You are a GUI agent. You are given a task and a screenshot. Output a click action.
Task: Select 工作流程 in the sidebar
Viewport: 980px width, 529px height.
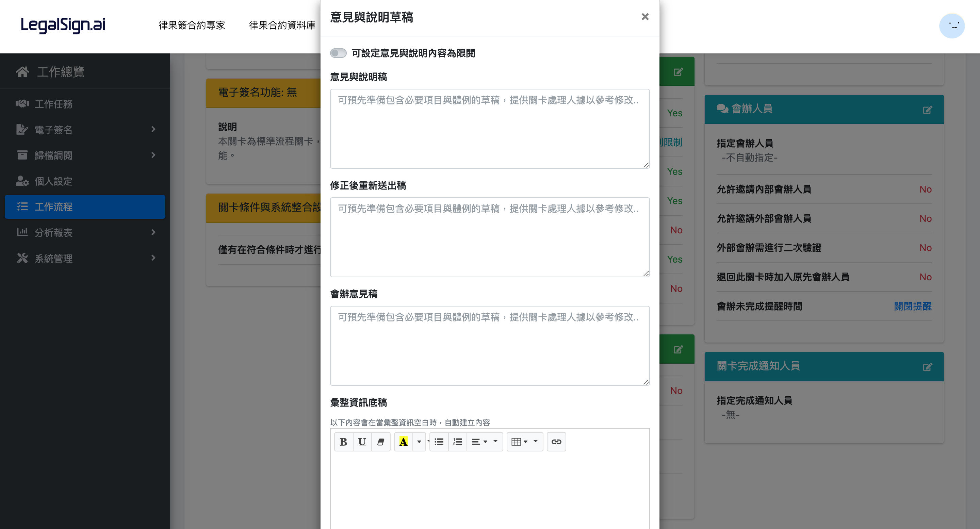click(85, 207)
